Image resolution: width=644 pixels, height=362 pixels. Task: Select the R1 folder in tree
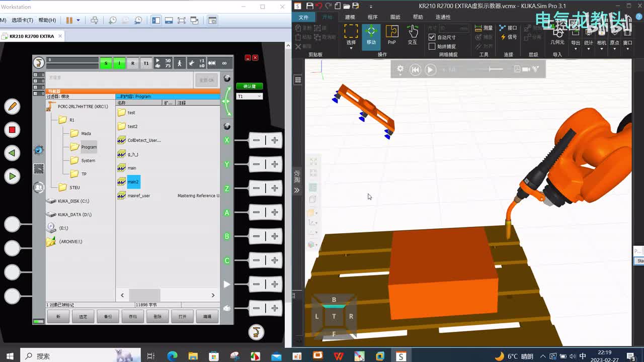(x=66, y=120)
